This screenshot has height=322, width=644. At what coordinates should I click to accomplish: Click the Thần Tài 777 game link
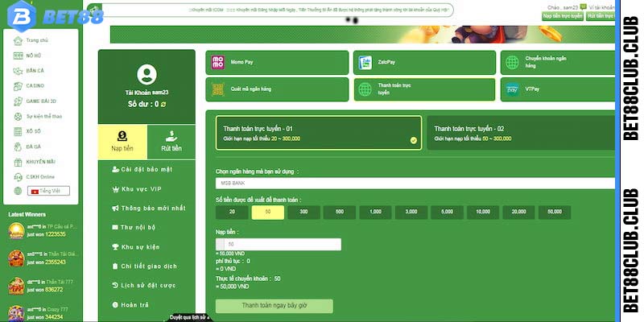click(x=60, y=283)
